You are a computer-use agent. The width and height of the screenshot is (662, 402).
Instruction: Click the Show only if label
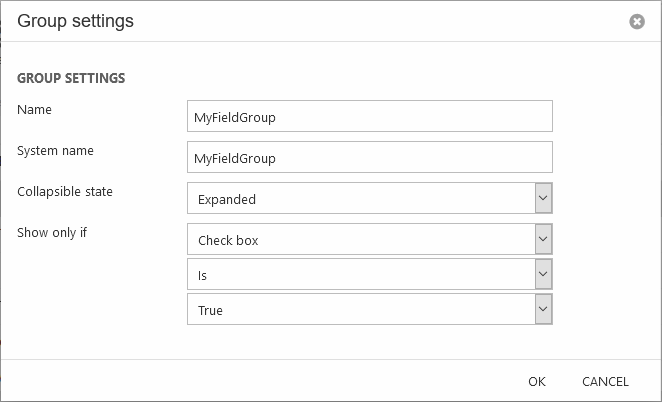52,232
